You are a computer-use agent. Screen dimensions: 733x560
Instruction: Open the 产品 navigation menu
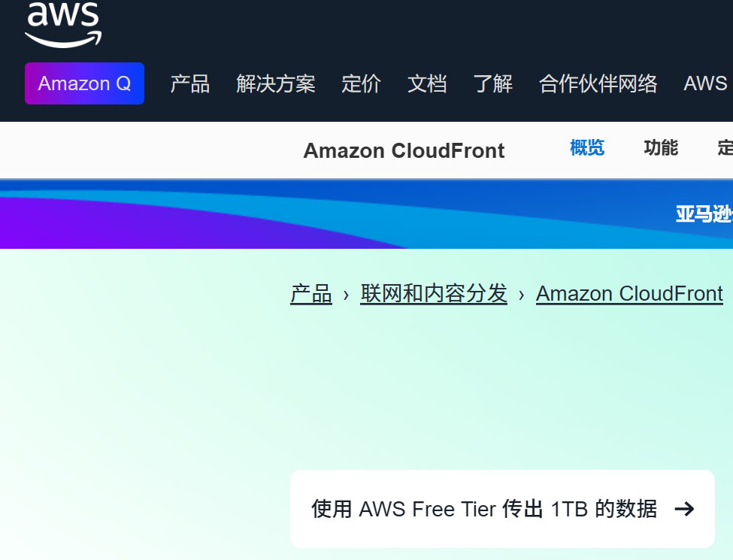(189, 83)
